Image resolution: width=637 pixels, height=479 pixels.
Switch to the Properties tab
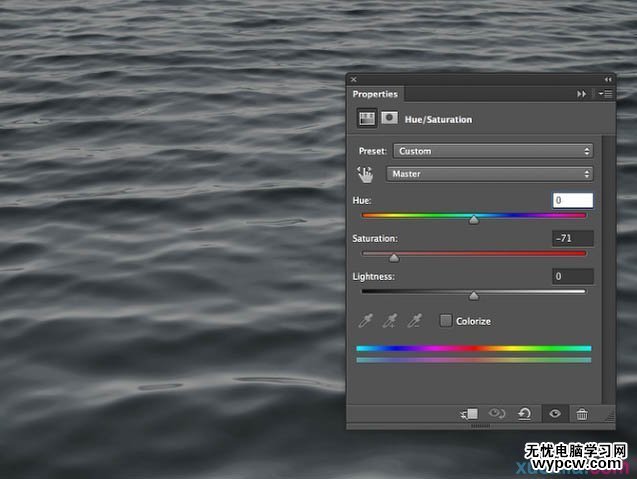coord(375,94)
